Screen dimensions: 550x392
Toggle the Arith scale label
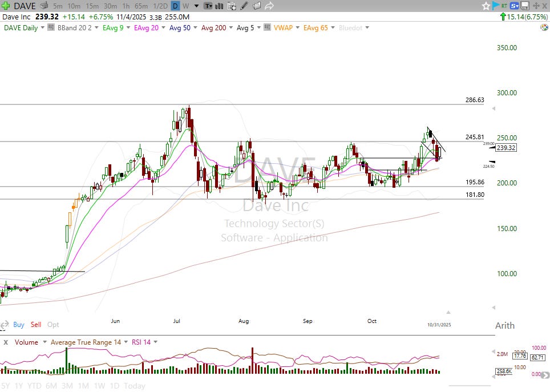(505, 325)
